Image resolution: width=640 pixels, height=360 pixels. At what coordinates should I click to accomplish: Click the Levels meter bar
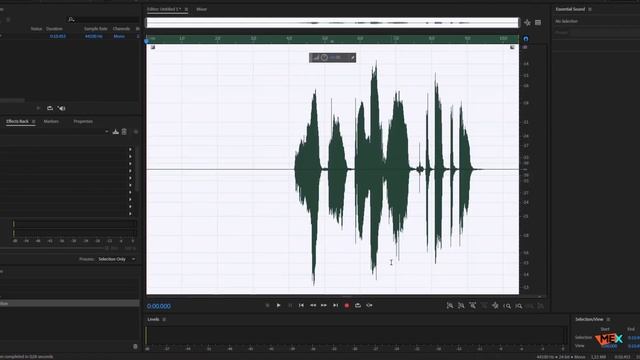coord(356,336)
